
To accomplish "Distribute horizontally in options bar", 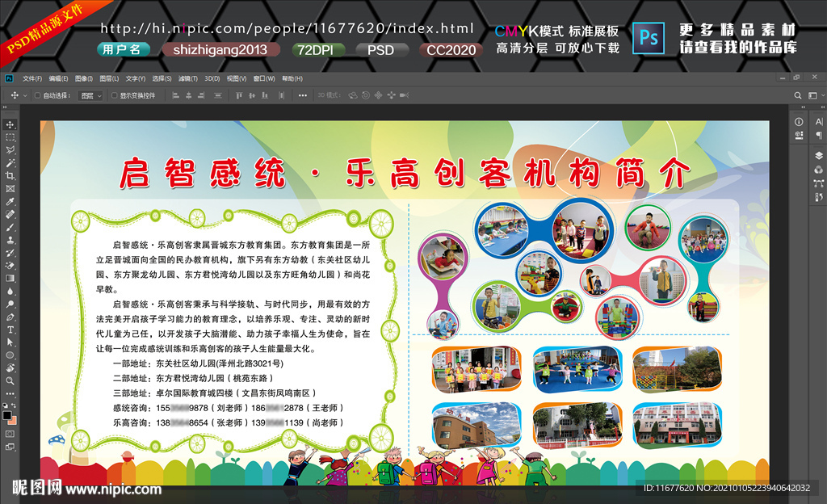I will (x=281, y=95).
